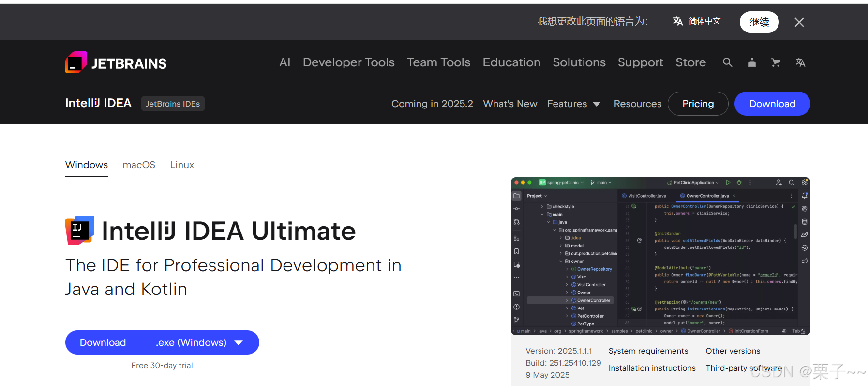
Task: Open PetClinicApplication run configuration dropdown
Action: click(693, 183)
